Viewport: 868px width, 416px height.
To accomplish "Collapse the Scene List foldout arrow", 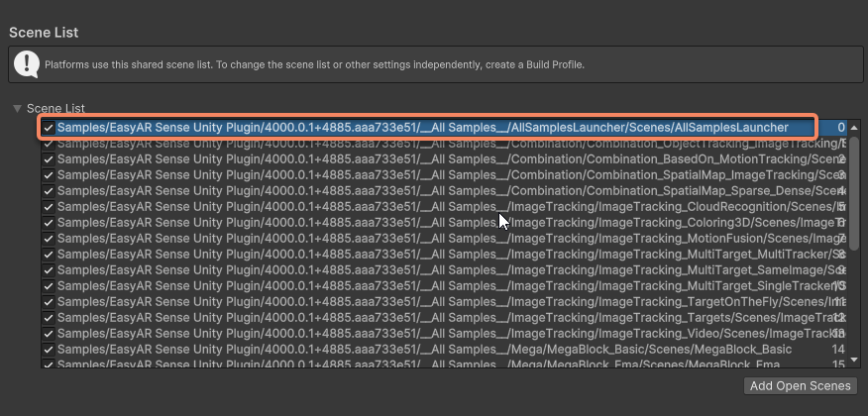I will pyautogui.click(x=17, y=108).
